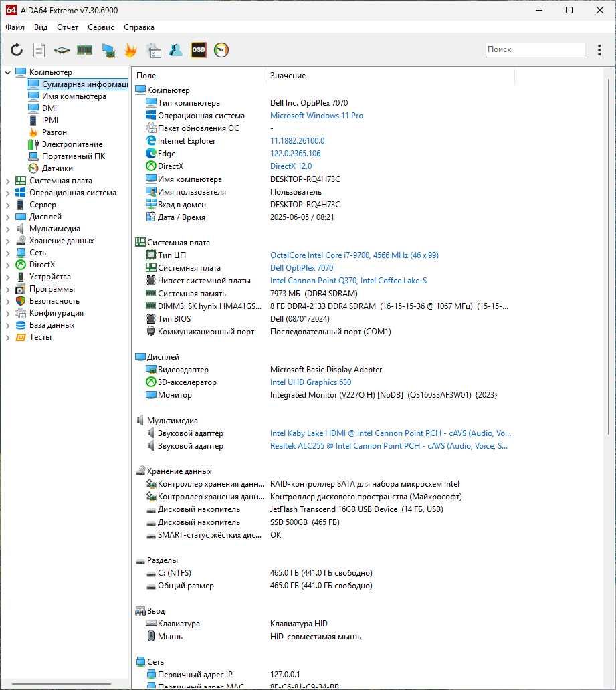
Task: Open the DirectX 12.0 link
Action: click(290, 166)
